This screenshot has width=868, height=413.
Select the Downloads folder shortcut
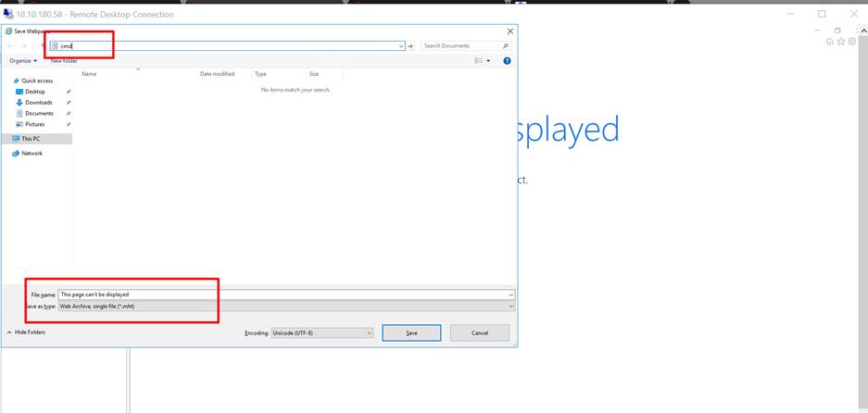pyautogui.click(x=38, y=103)
